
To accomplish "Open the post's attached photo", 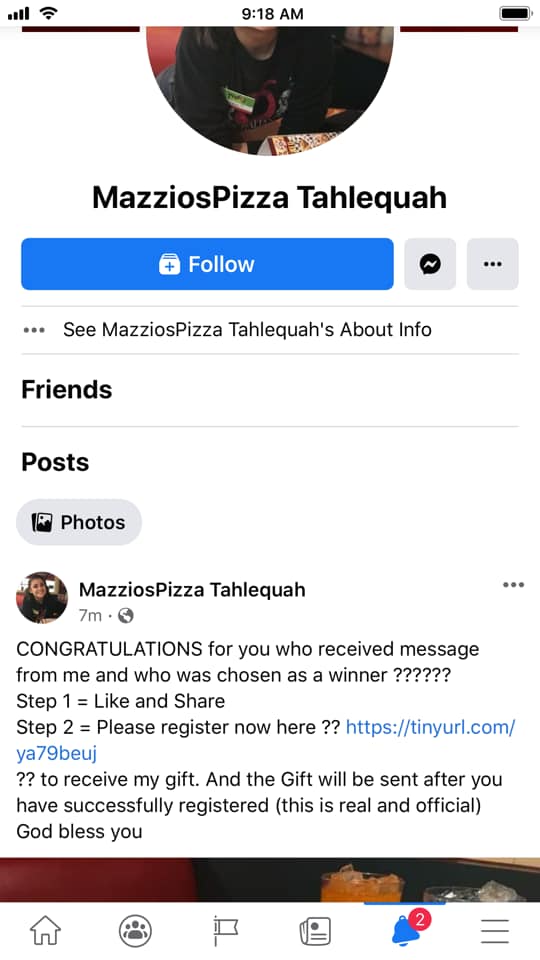I will pos(270,879).
